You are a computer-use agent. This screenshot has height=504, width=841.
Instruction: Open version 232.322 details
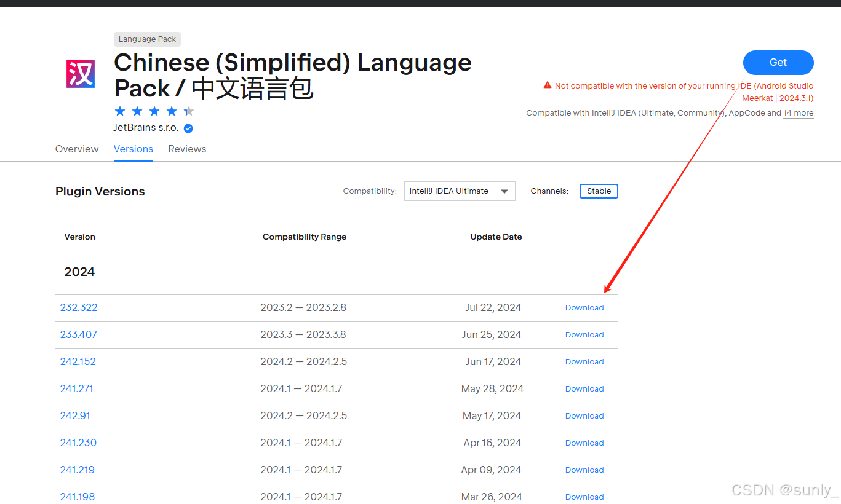[79, 307]
